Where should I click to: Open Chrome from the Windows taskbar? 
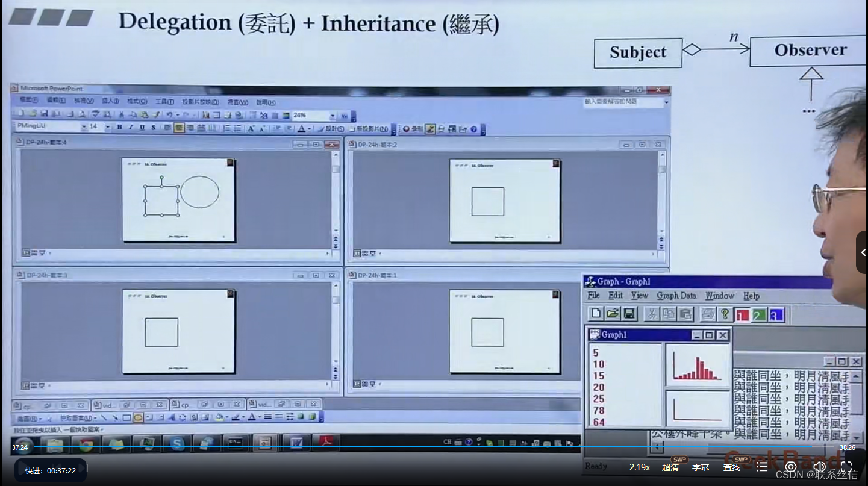pyautogui.click(x=86, y=444)
